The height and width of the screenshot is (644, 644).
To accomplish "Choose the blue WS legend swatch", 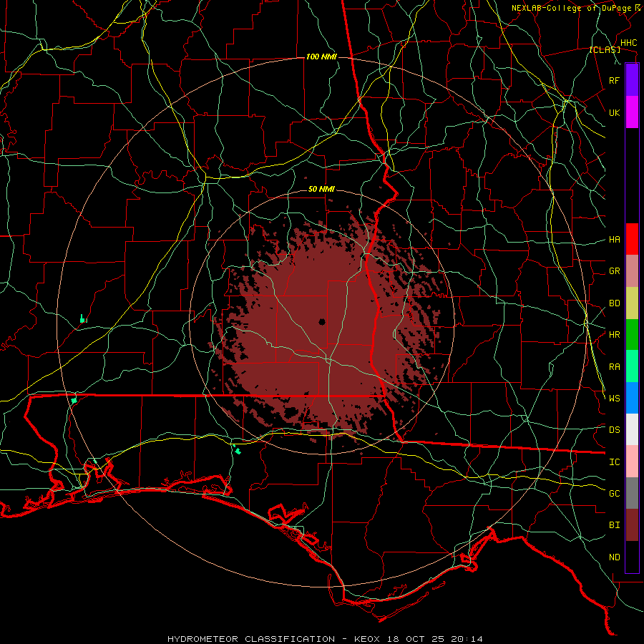I will [x=632, y=398].
